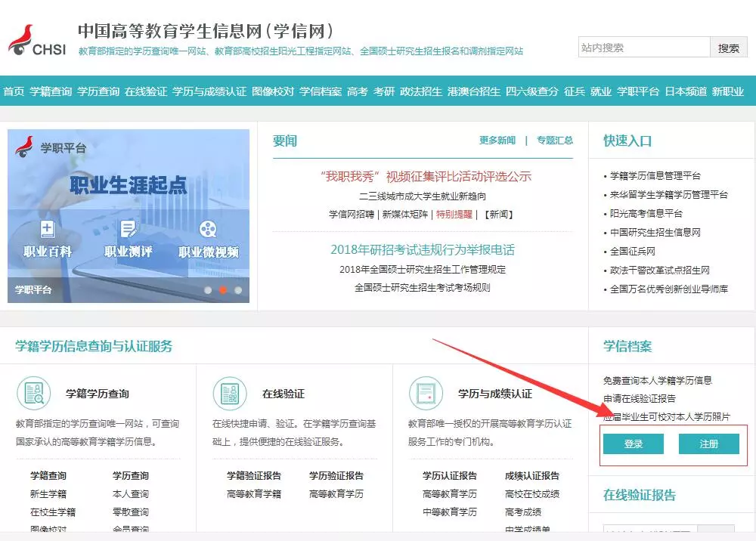This screenshot has height=541, width=756.
Task: Open 学信档案 in the navigation bar
Action: click(x=320, y=91)
